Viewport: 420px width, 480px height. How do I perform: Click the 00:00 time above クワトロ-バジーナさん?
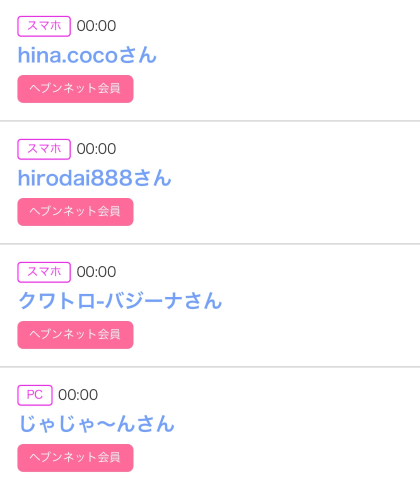pyautogui.click(x=96, y=272)
